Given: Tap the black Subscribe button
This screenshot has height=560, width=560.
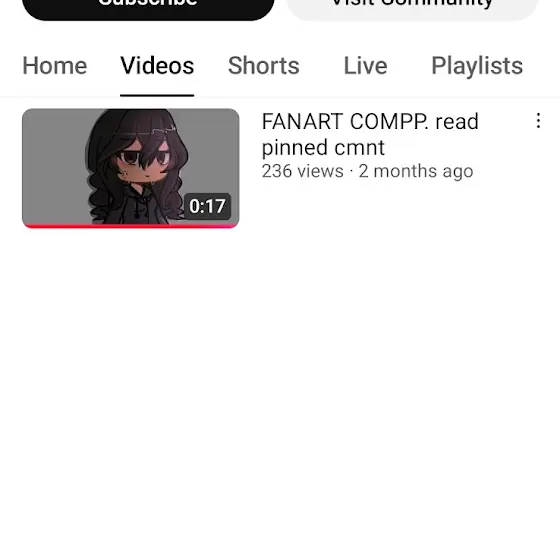Looking at the screenshot, I should pyautogui.click(x=148, y=8).
